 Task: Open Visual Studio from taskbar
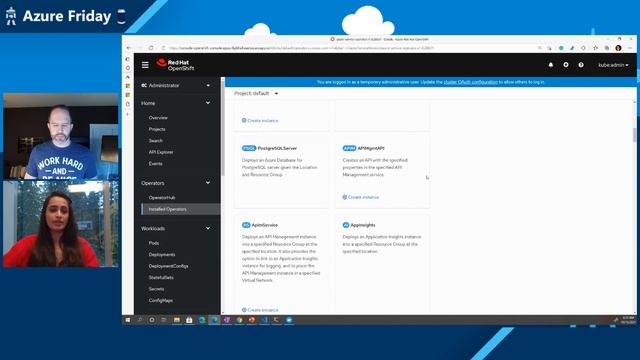[227, 320]
